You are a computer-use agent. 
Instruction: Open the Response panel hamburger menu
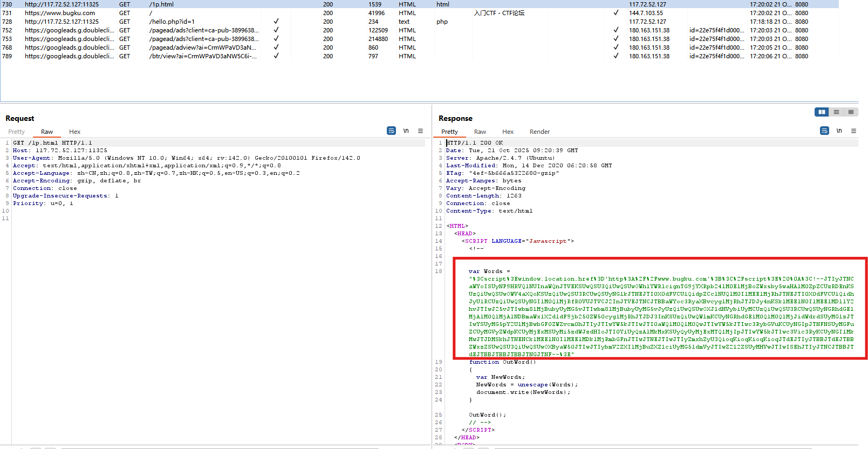coord(853,131)
